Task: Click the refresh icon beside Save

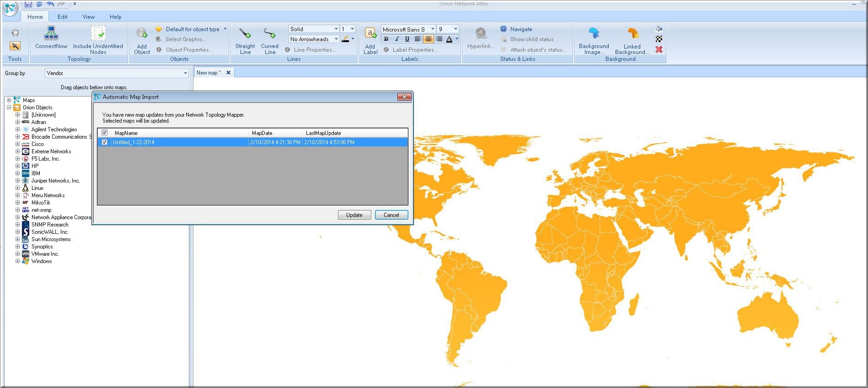Action: click(x=39, y=4)
